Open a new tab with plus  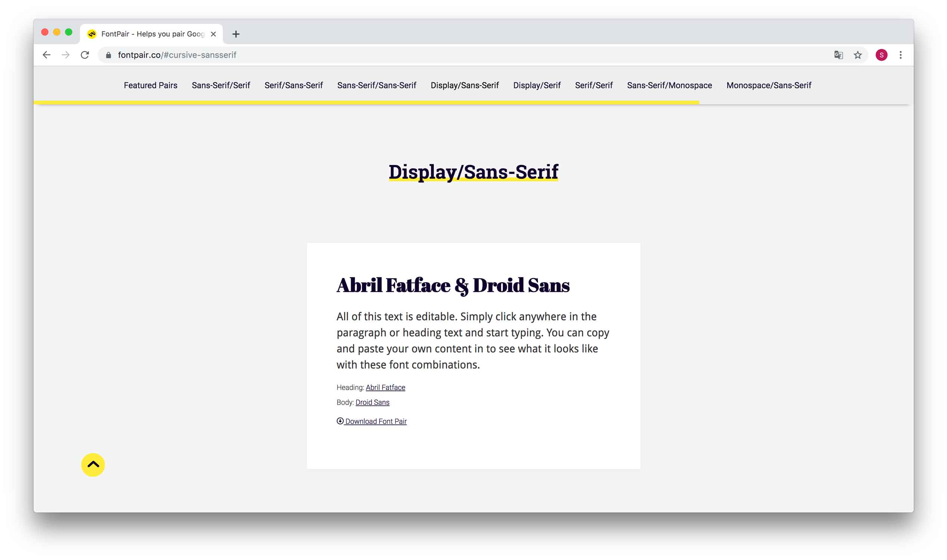pyautogui.click(x=236, y=34)
